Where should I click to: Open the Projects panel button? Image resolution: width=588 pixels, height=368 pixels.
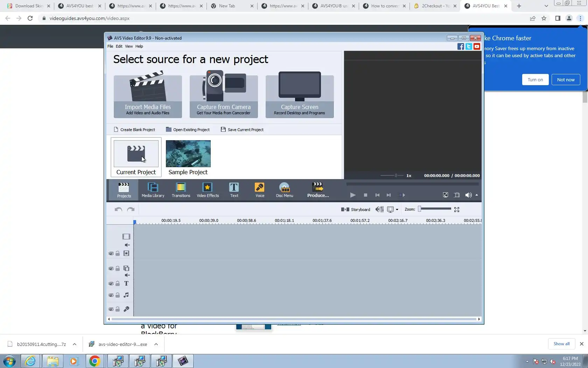coord(124,190)
